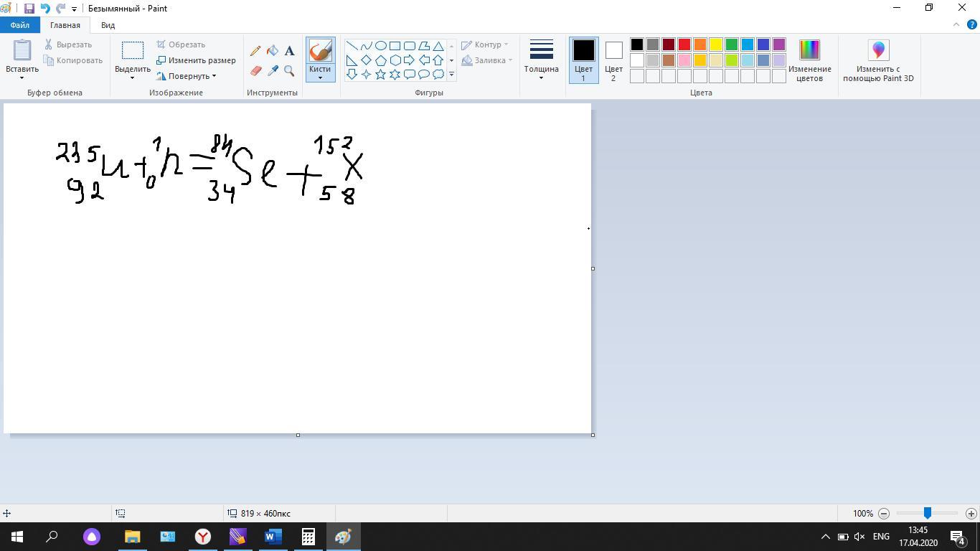Select the Text tool
Viewport: 980px width, 551px height.
click(x=289, y=51)
